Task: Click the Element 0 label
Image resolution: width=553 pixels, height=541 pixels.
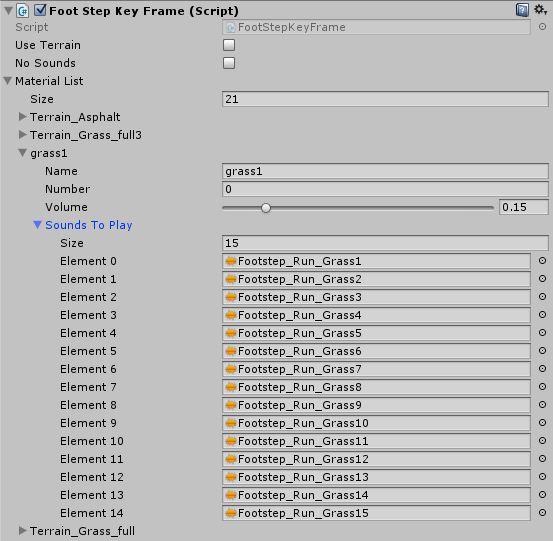Action: [x=88, y=261]
